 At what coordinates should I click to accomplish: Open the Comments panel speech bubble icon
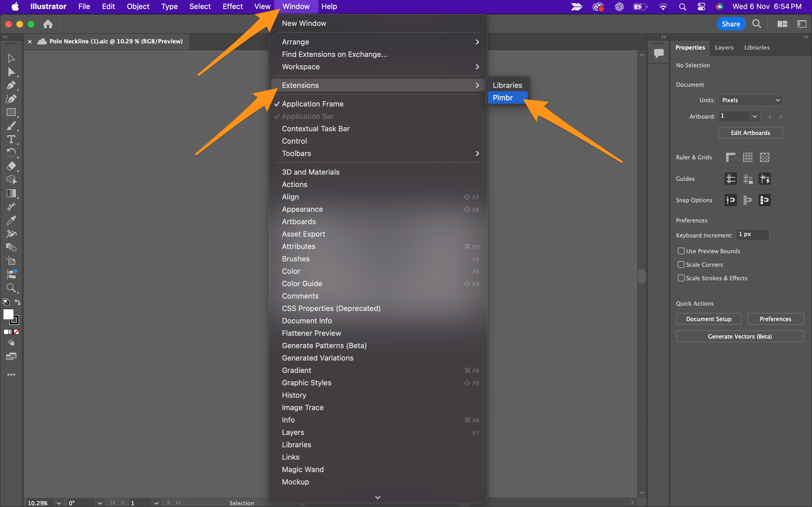659,53
